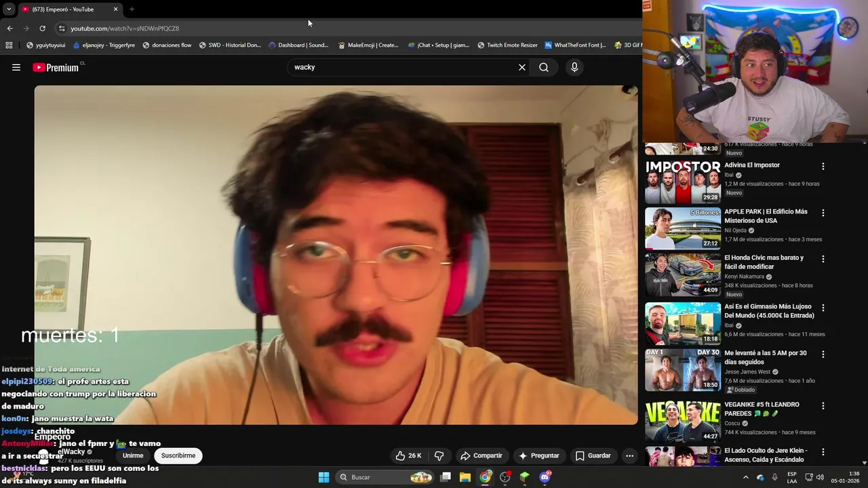
Task: Show hidden system tray icons chevron
Action: coord(746,477)
